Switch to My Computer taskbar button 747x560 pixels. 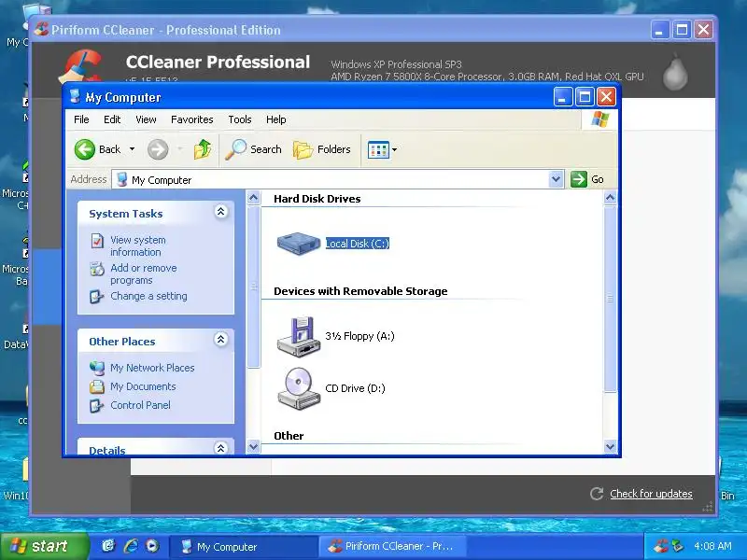244,546
